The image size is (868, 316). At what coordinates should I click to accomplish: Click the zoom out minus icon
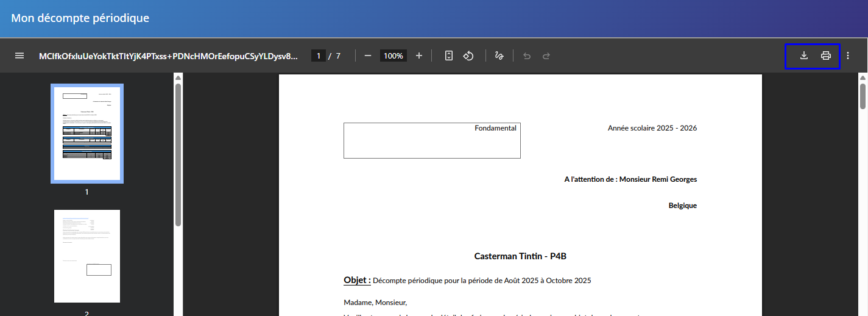point(368,56)
